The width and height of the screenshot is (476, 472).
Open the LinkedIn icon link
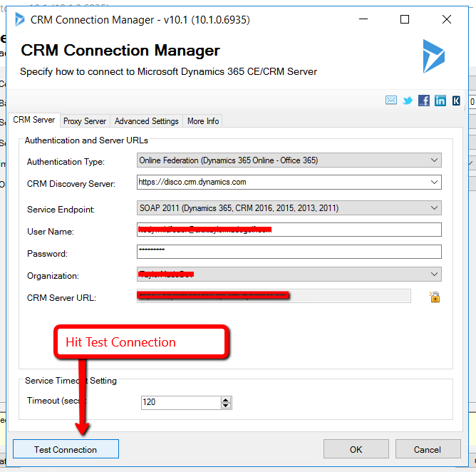click(x=440, y=101)
